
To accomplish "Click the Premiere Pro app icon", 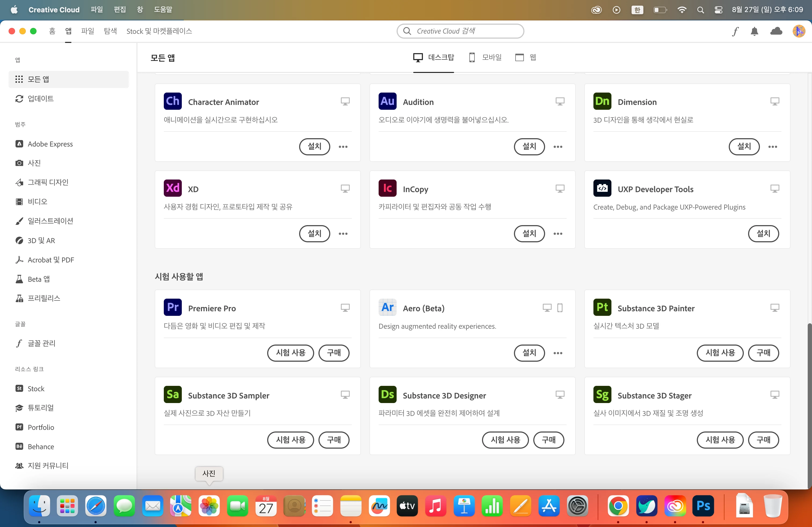I will coord(173,308).
